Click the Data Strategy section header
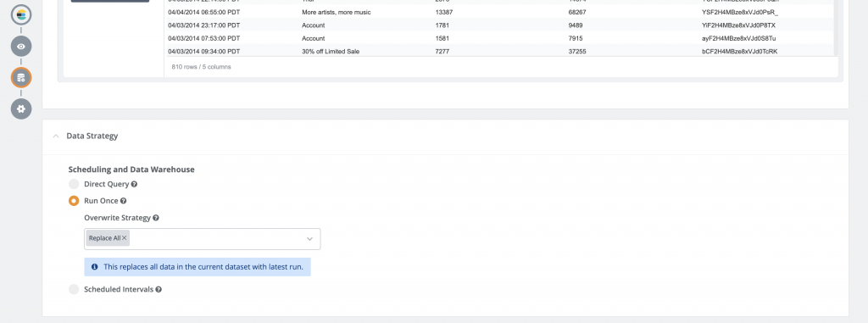Screen dimensions: 868x323 [92, 136]
